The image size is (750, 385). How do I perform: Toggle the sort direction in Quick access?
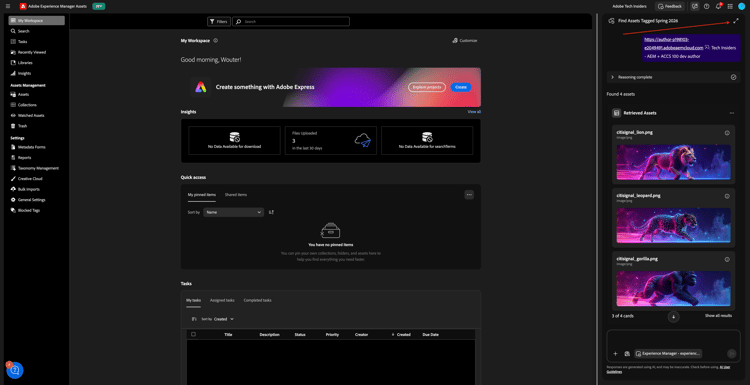pyautogui.click(x=271, y=212)
